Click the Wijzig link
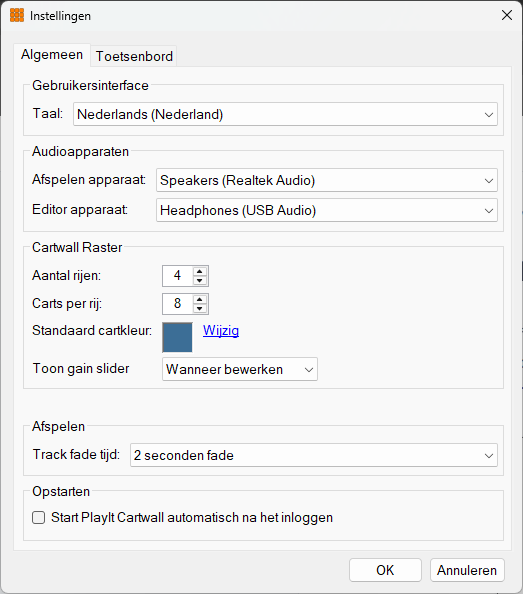This screenshot has height=594, width=523. pyautogui.click(x=221, y=330)
